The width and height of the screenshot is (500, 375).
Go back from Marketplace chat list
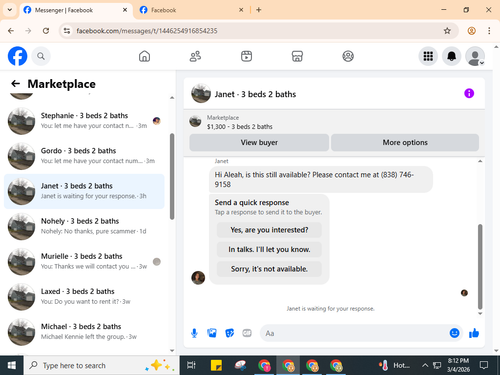(15, 83)
